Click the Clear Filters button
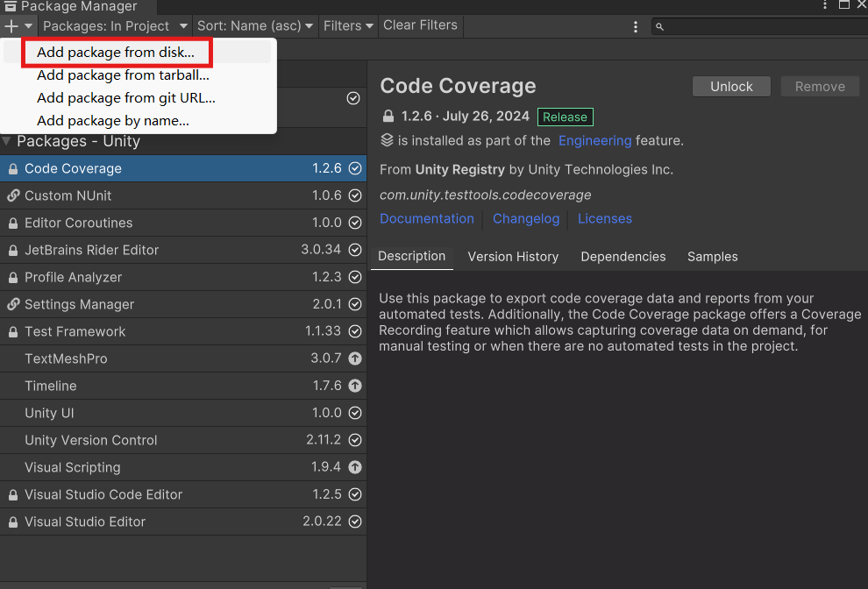The height and width of the screenshot is (589, 868). 420,25
